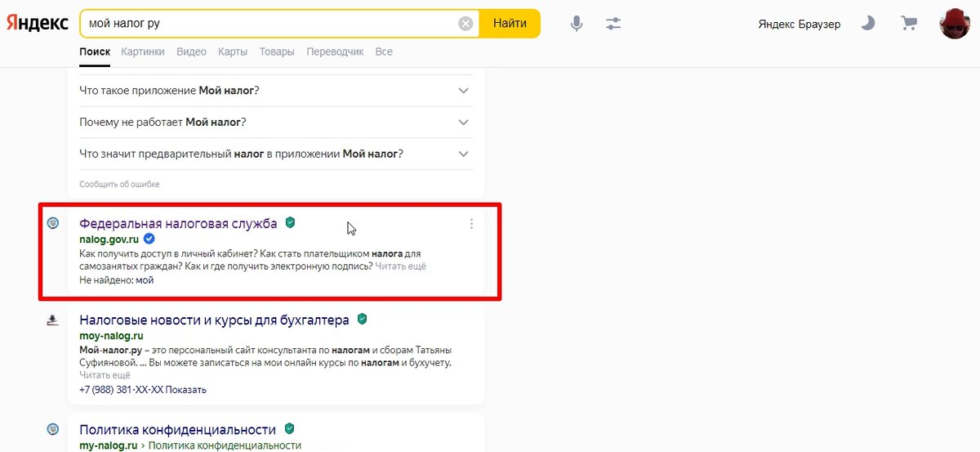Click the 'Политика конфиденциальности' breadcrumb after my-nalog.ru

[x=225, y=445]
